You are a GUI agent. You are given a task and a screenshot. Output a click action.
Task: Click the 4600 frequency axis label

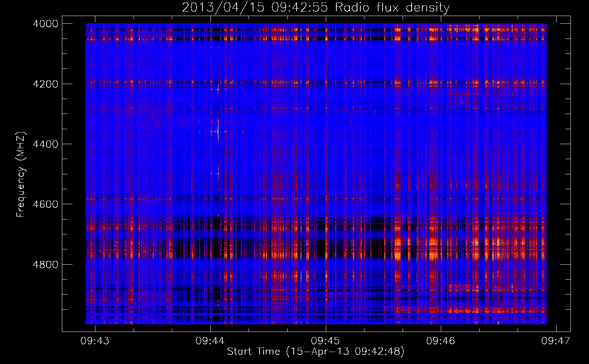tap(46, 204)
